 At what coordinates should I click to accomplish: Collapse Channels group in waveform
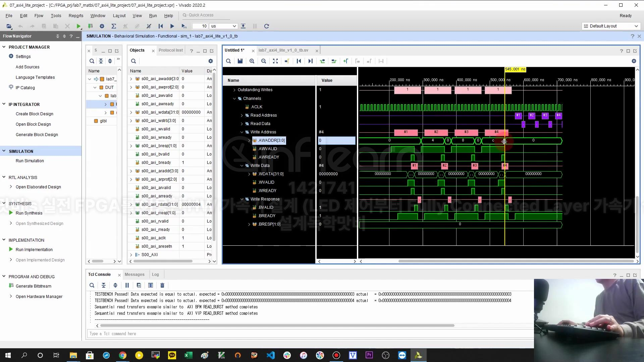234,99
